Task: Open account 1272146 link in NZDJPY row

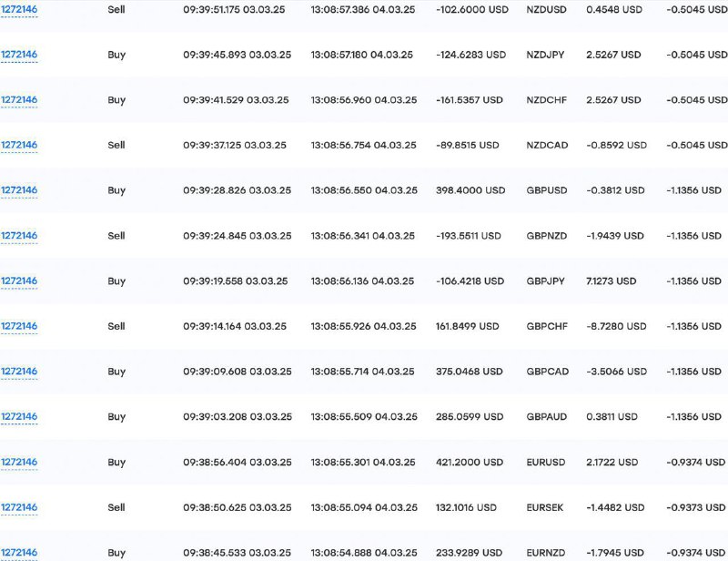Action: pos(19,55)
